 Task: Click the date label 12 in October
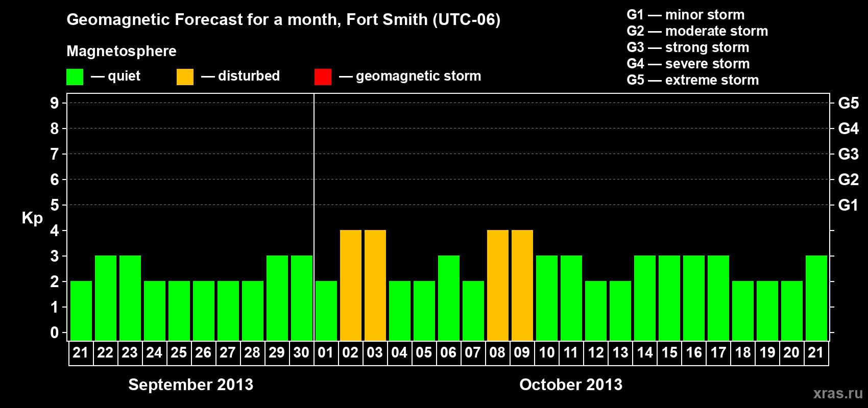tap(595, 352)
